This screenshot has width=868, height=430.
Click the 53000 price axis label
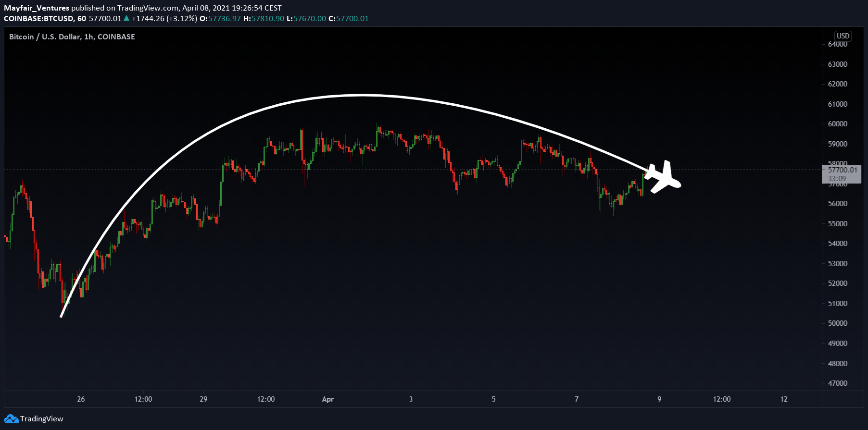tap(838, 264)
